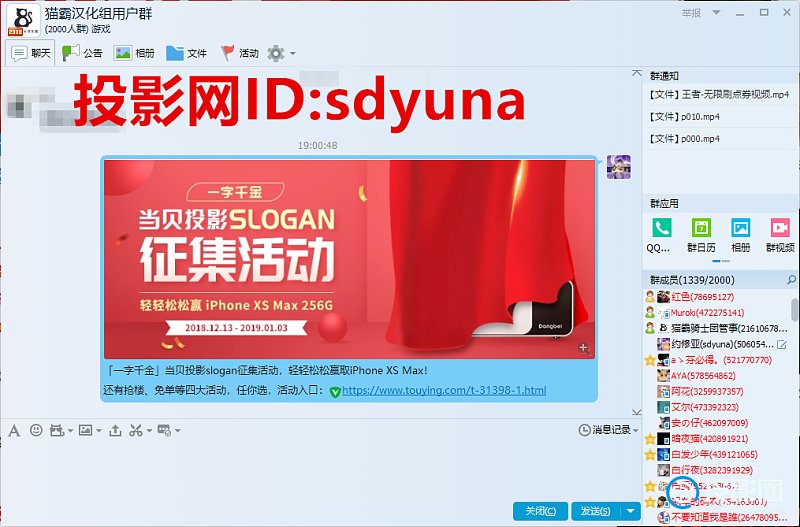The width and height of the screenshot is (800, 527).
Task: Click the send picture icon
Action: click(x=85, y=430)
